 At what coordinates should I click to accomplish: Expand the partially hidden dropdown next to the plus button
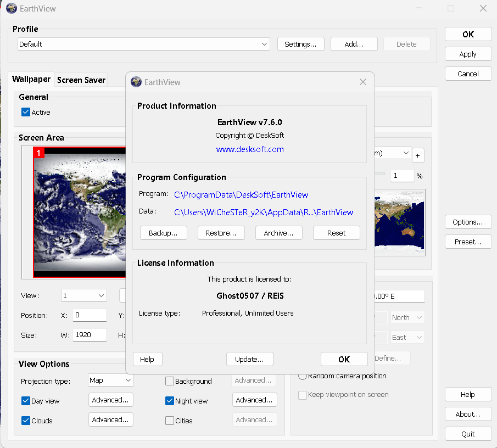pos(393,153)
